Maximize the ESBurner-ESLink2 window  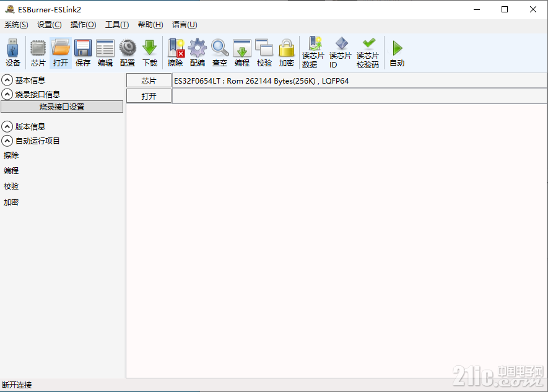(x=505, y=9)
